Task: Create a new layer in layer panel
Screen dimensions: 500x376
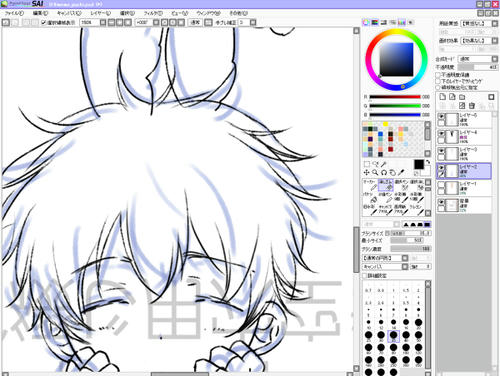Action: coord(442,97)
